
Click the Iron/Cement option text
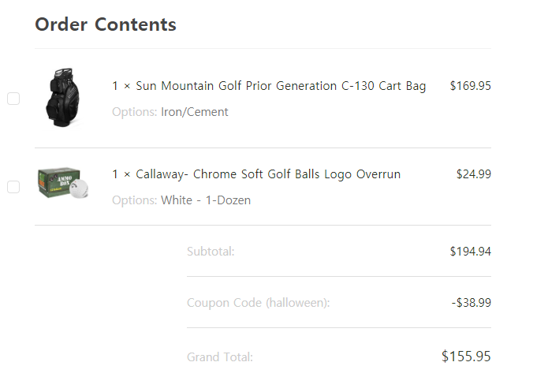coord(195,112)
